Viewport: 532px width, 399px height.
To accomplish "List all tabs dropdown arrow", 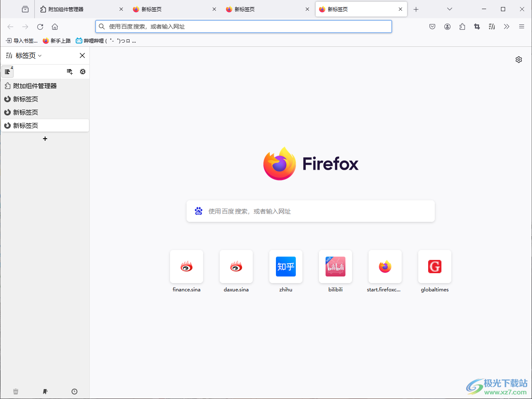I will (x=450, y=9).
